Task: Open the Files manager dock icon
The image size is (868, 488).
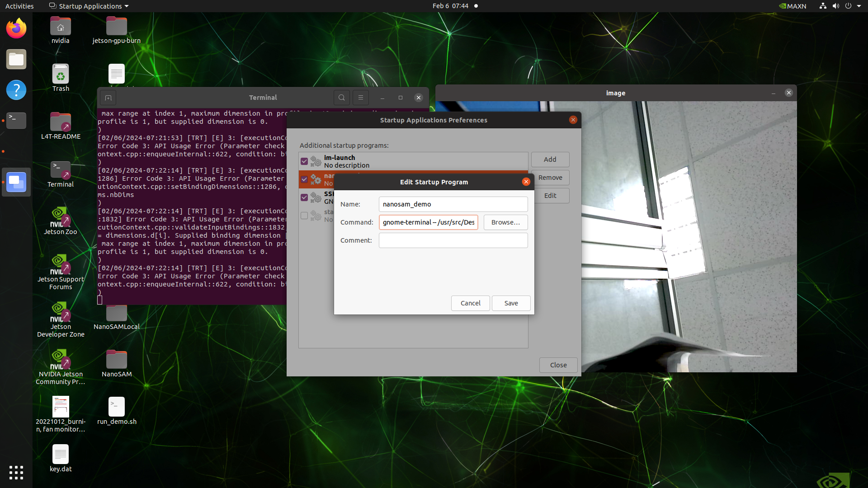Action: click(x=16, y=59)
